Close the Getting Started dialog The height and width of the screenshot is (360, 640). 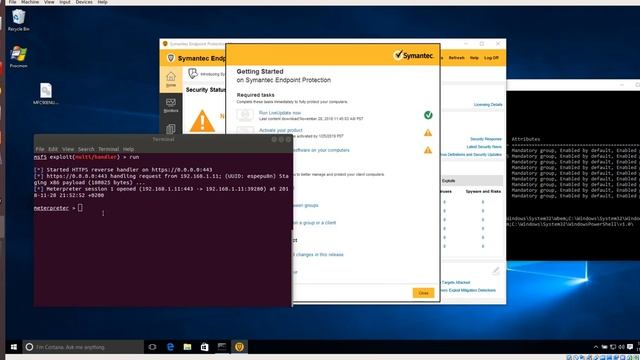423,293
